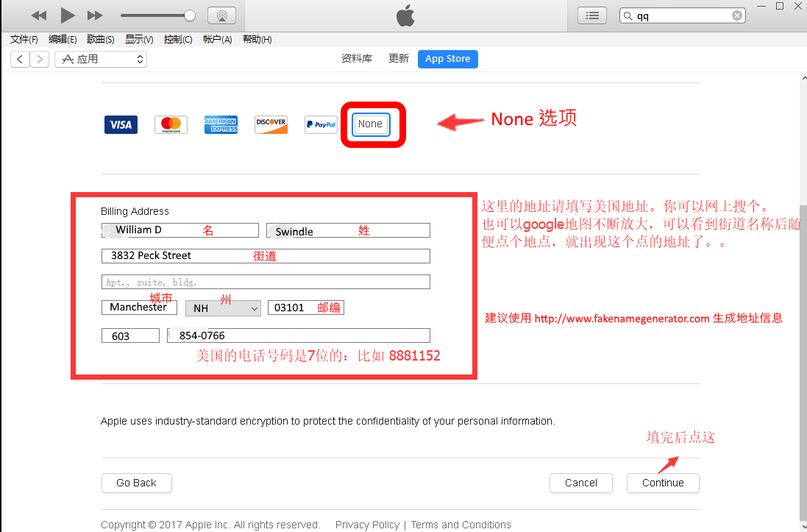Open the Terms and Conditions link

(x=461, y=525)
